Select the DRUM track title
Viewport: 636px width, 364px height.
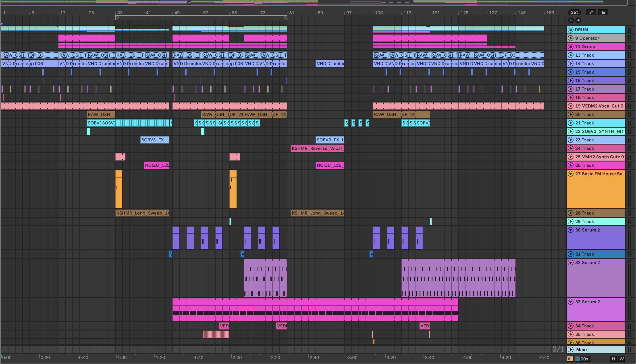tap(581, 29)
